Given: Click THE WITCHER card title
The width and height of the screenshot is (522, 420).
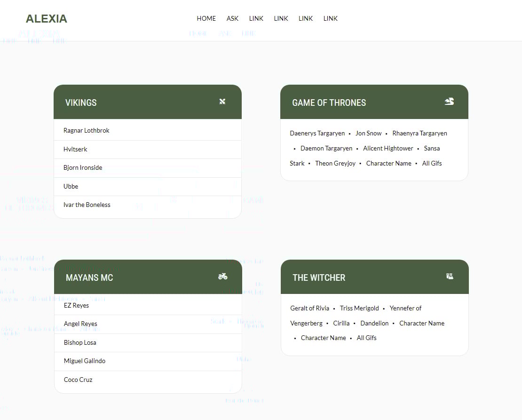Looking at the screenshot, I should point(319,277).
